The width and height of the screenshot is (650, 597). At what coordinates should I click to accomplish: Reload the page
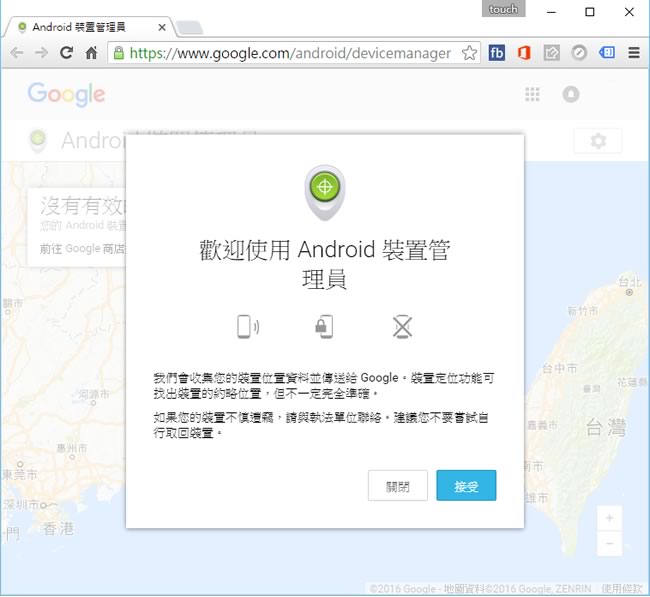click(66, 53)
